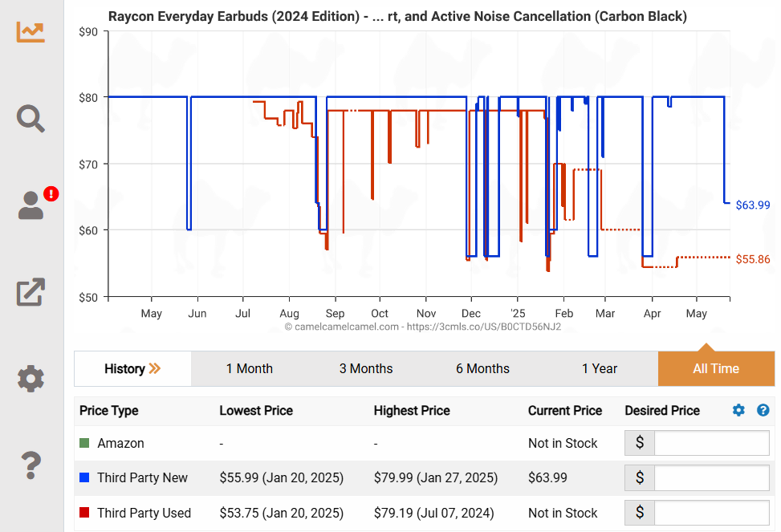Select the All Time tab
Screen dimensions: 781x532
(x=716, y=369)
